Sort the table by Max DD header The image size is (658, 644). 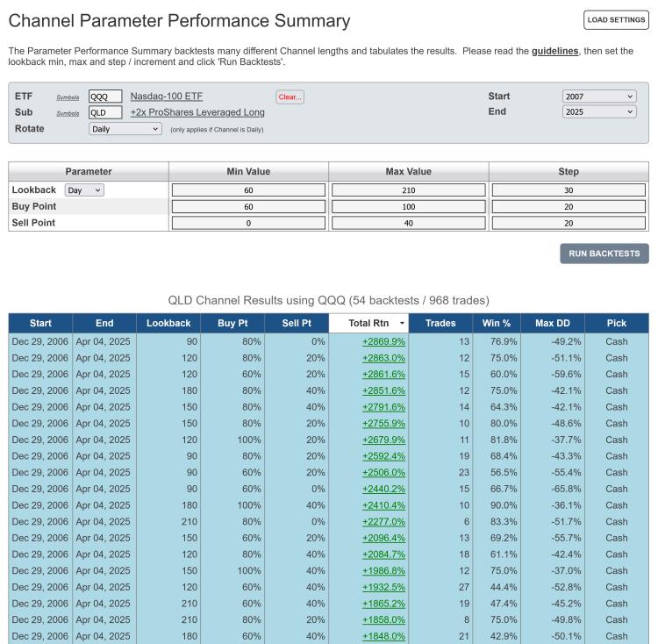point(553,323)
